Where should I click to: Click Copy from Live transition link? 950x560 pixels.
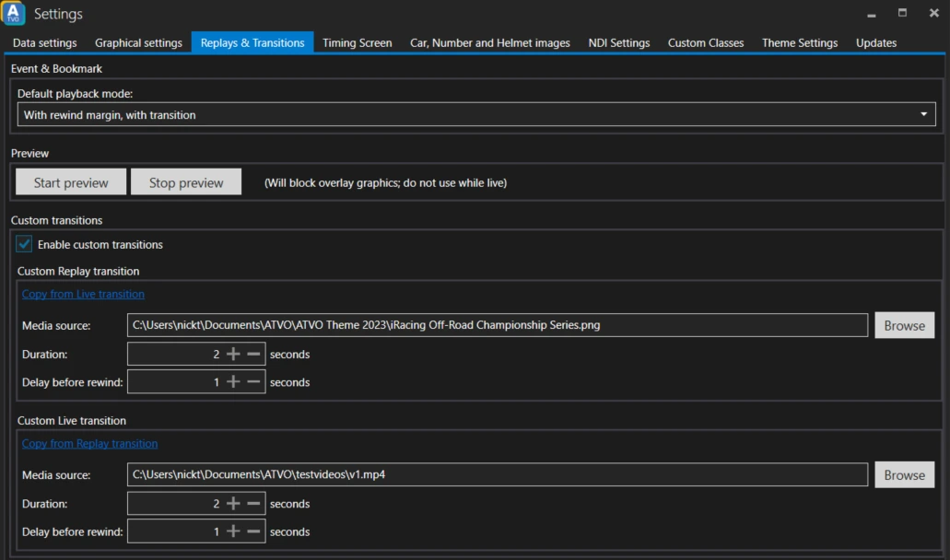83,294
